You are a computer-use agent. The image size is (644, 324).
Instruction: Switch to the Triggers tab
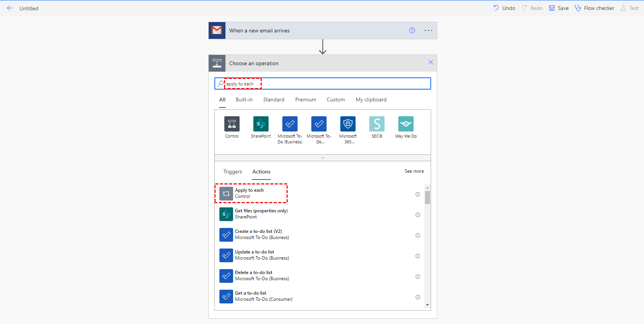point(233,172)
